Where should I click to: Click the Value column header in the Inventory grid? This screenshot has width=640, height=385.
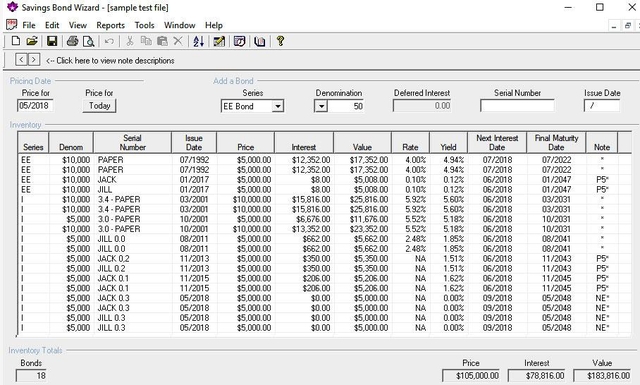[x=362, y=142]
